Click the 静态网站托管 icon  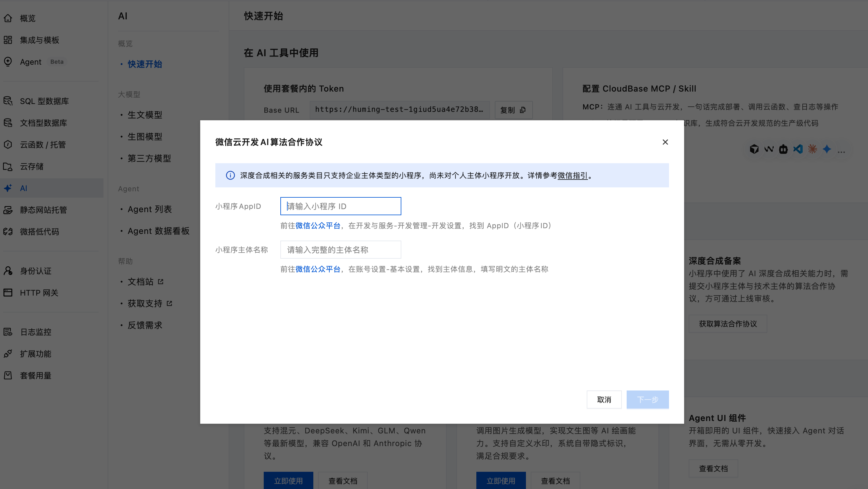tap(8, 210)
